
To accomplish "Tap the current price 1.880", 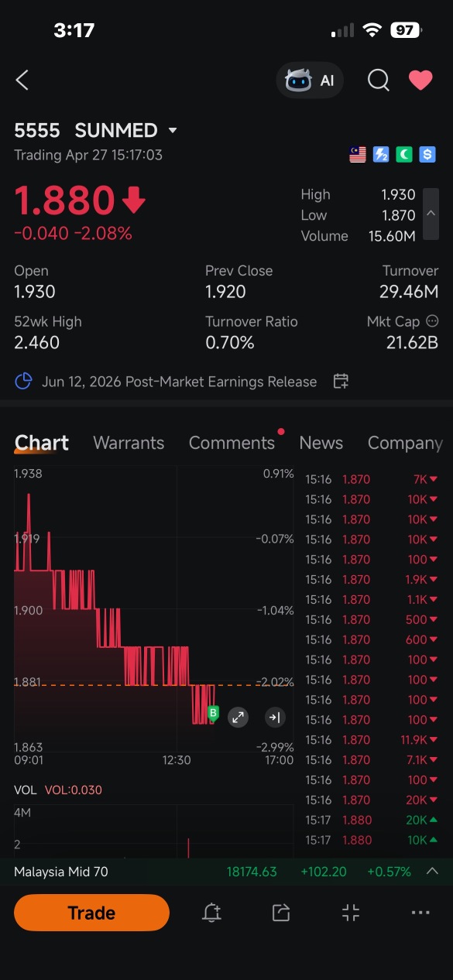I will pyautogui.click(x=65, y=201).
